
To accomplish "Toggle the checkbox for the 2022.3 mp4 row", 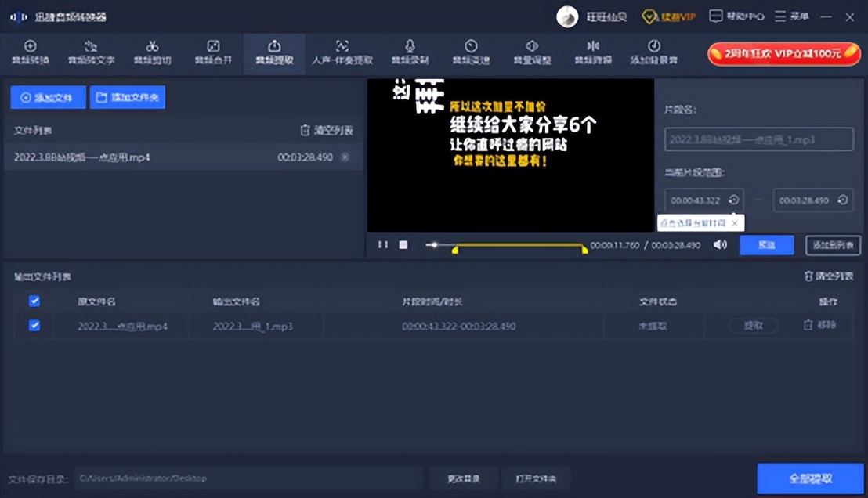I will tap(34, 326).
